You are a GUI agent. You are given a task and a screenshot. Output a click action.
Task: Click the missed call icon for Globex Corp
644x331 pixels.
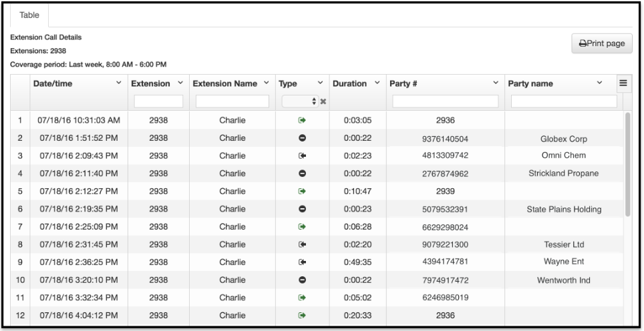tap(302, 138)
